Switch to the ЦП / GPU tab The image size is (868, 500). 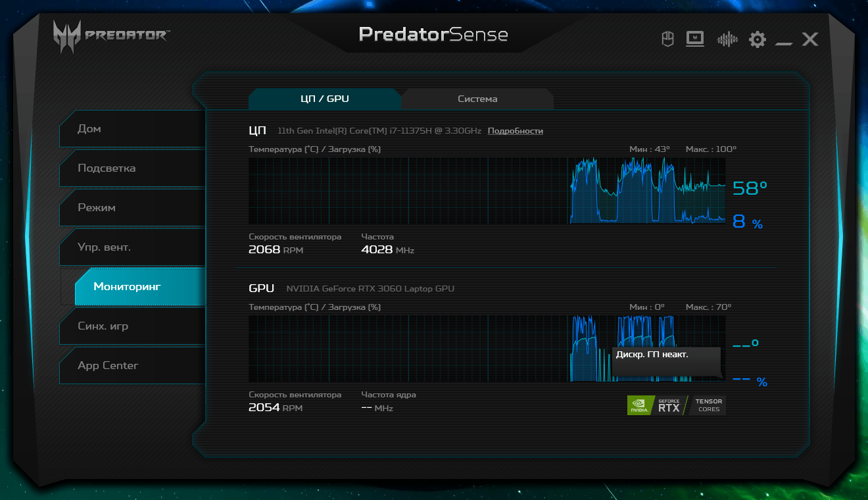pyautogui.click(x=324, y=99)
